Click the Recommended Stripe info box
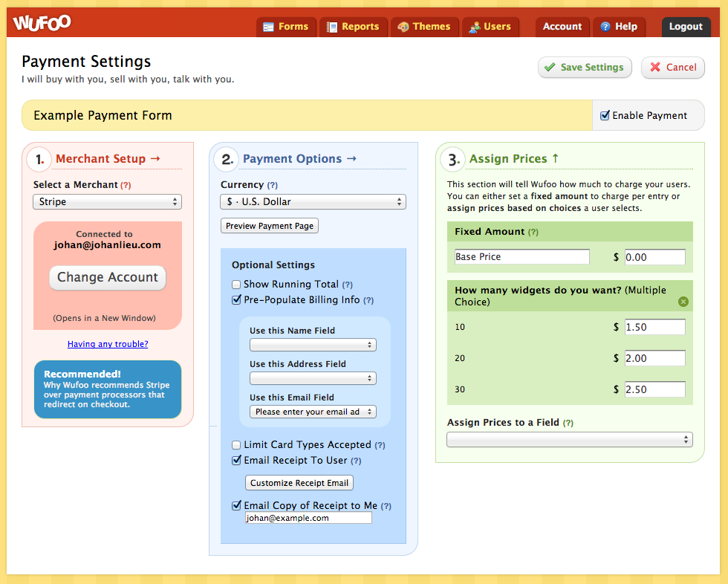This screenshot has height=584, width=728. pyautogui.click(x=108, y=389)
